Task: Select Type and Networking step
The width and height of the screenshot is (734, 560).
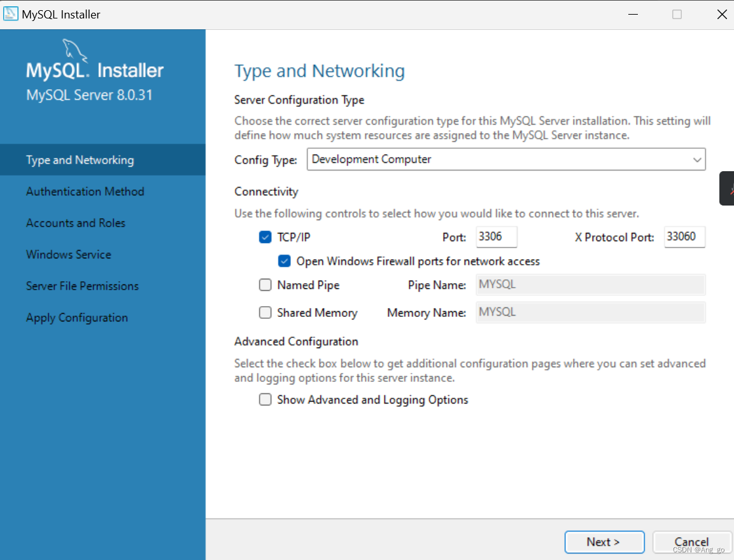Action: [x=102, y=160]
